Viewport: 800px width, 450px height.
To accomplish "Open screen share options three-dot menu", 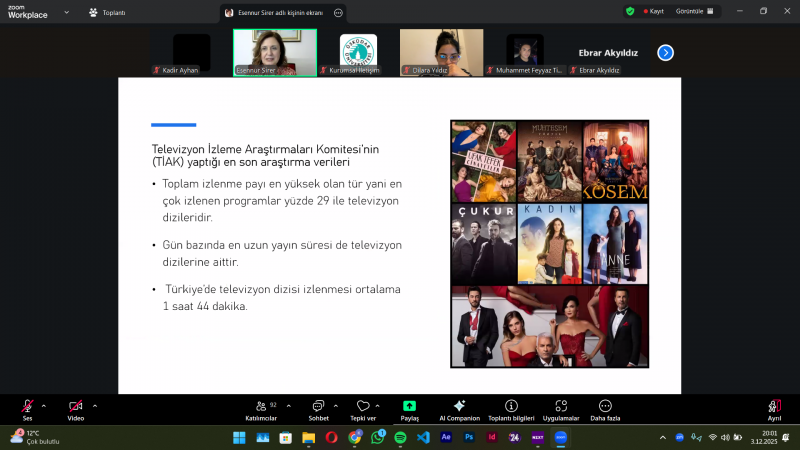I will tap(338, 12).
